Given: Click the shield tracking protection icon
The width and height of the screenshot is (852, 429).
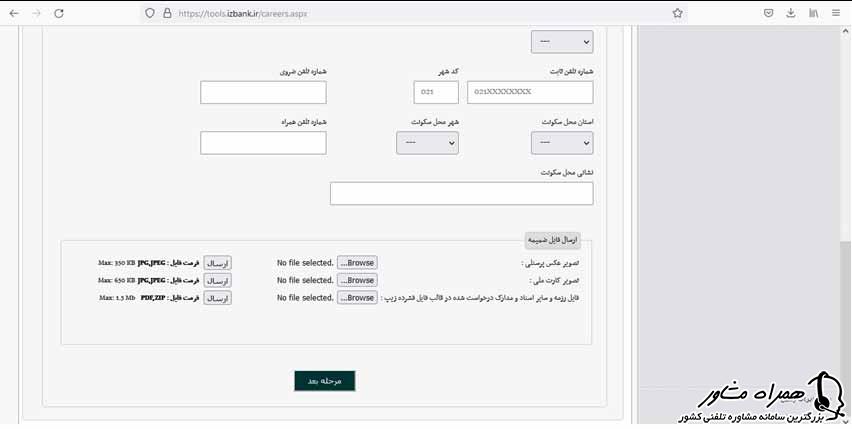Looking at the screenshot, I should click(x=150, y=13).
